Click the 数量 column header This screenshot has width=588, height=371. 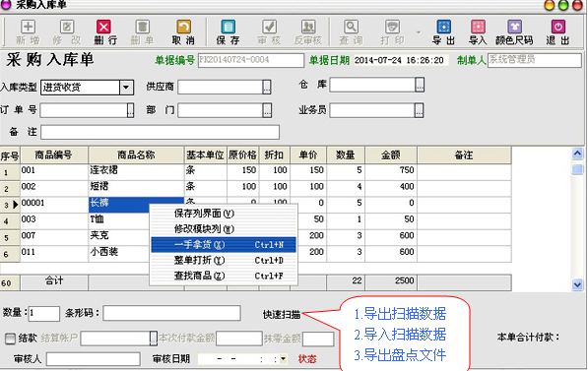(x=346, y=155)
